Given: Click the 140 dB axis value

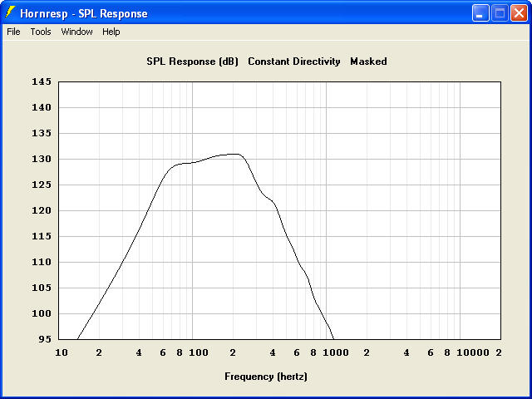Looking at the screenshot, I should [42, 107].
